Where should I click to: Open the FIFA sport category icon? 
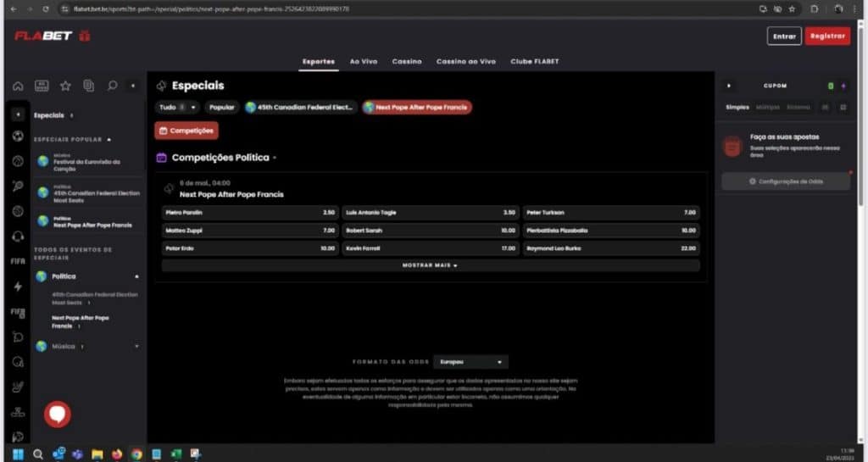point(18,261)
